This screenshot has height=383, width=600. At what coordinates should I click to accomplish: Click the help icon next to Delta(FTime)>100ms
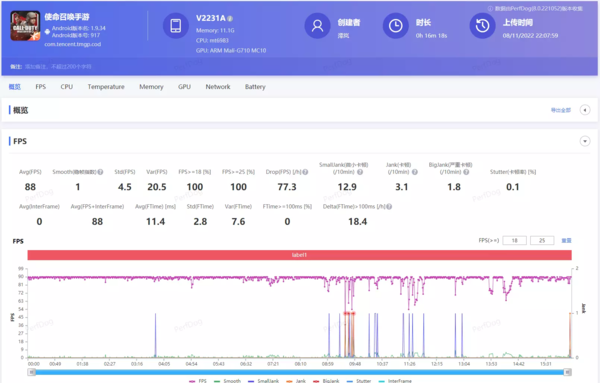pos(389,207)
